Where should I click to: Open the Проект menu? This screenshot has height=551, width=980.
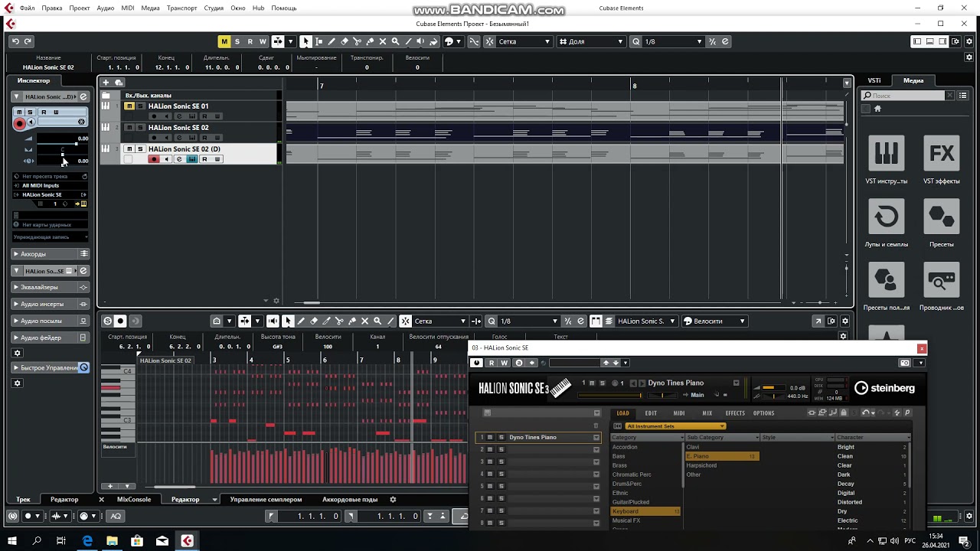click(80, 8)
